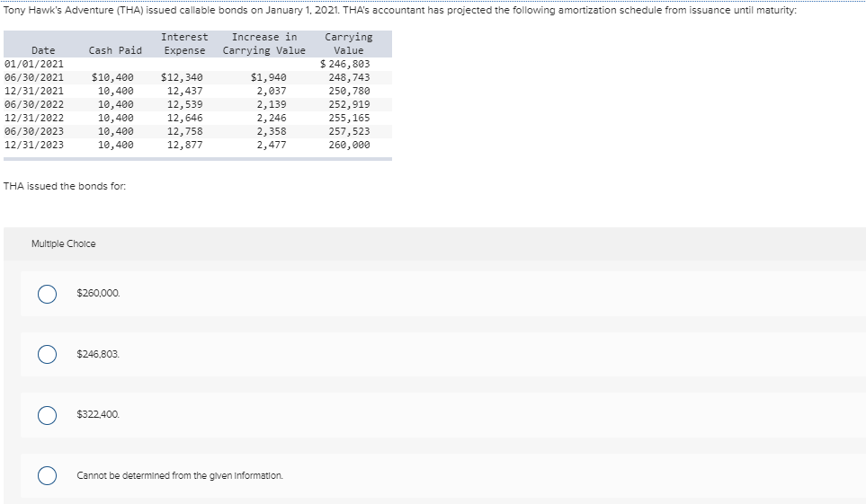Select the $246,803 radio button

pos(47,354)
